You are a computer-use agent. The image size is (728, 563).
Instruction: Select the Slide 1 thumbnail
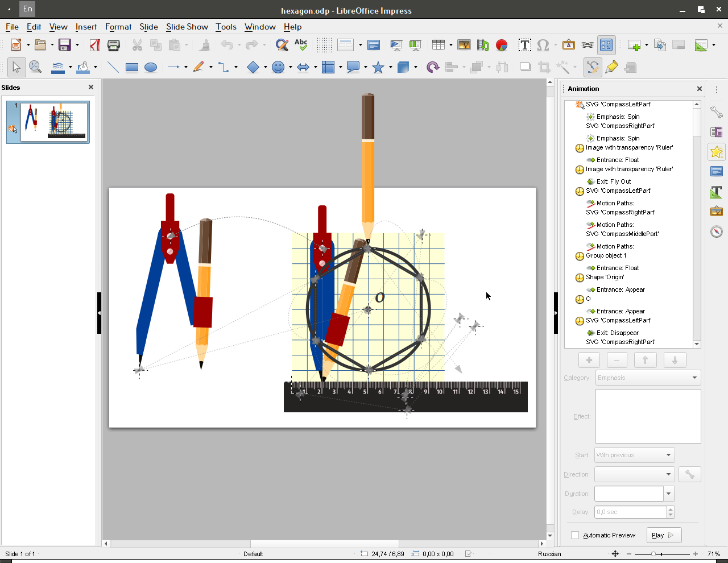48,122
